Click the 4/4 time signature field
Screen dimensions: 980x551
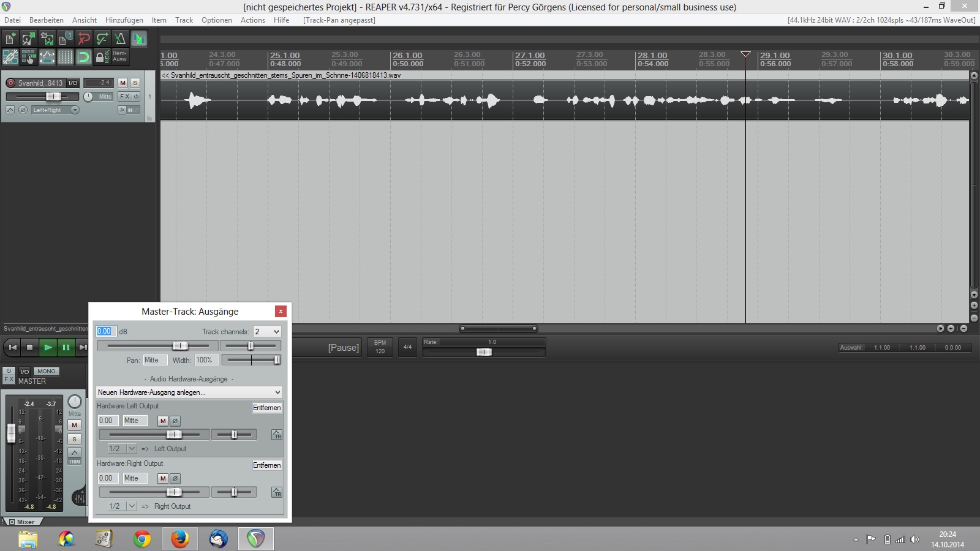[x=407, y=347]
